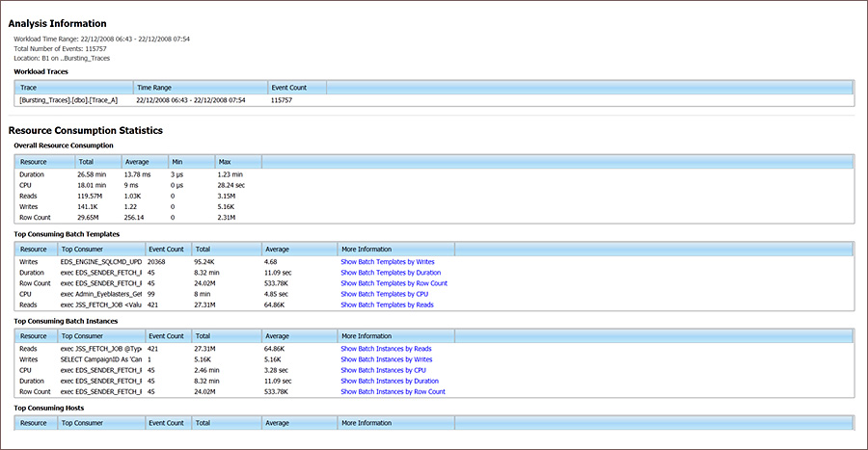Select Reads total 119.57M cell

90,197
